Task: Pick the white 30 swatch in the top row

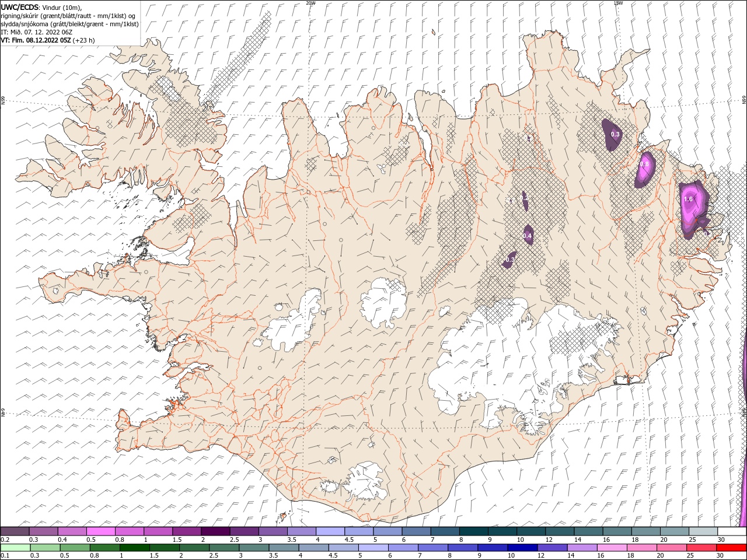Action: 732,531
